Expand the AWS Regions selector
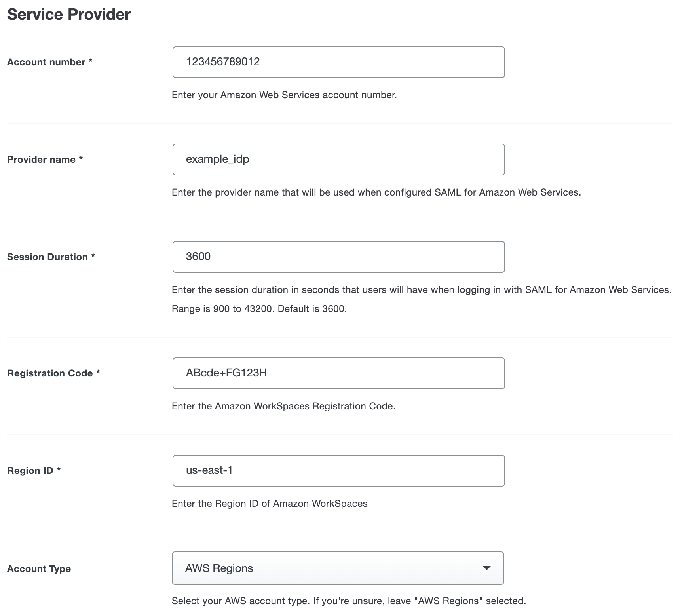Image resolution: width=680 pixels, height=616 pixels. click(338, 568)
